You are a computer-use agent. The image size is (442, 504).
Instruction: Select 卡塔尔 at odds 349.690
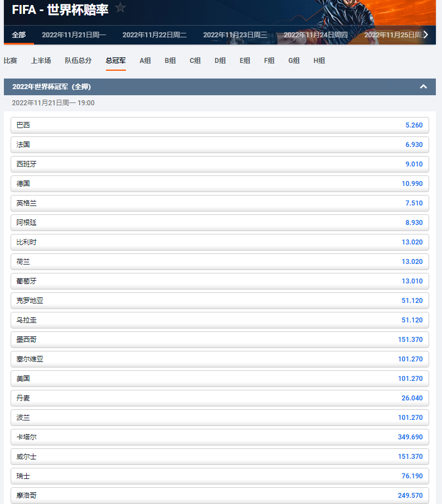point(220,437)
